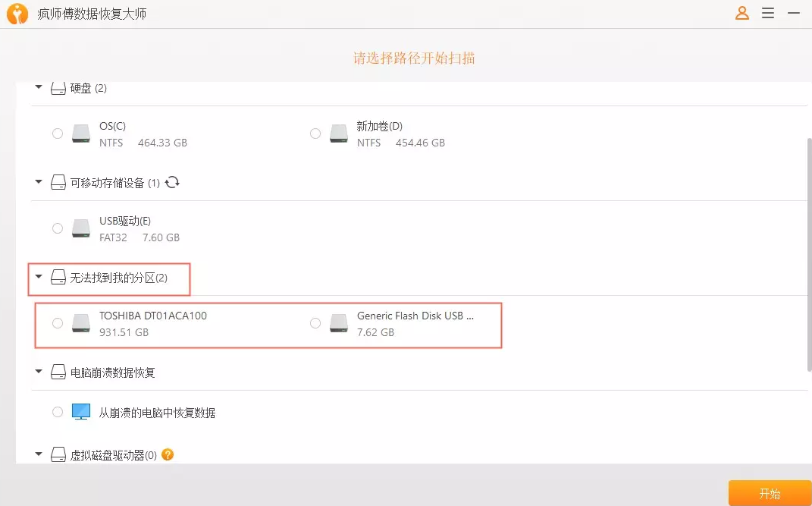
Task: Click the orange 开始 button
Action: coord(769,493)
